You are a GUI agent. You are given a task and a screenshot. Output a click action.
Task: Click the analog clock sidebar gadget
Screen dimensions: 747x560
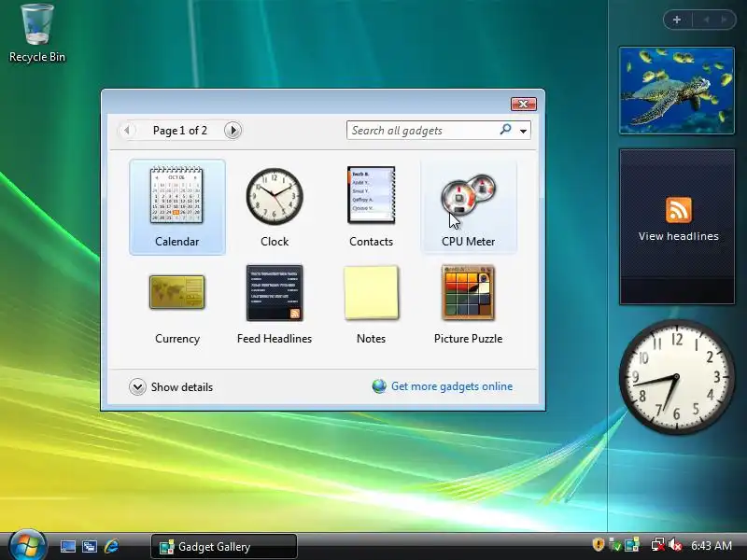(677, 377)
